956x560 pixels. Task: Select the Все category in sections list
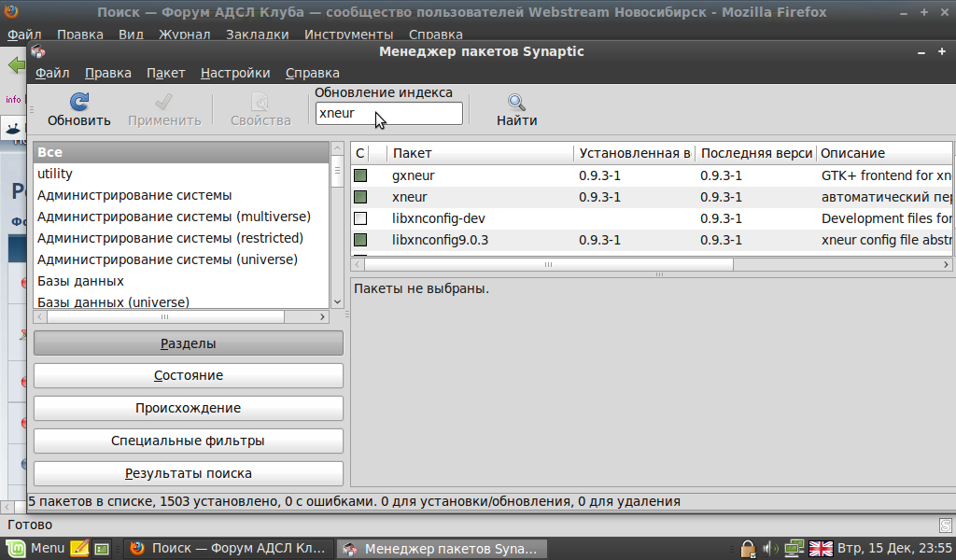pos(181,152)
